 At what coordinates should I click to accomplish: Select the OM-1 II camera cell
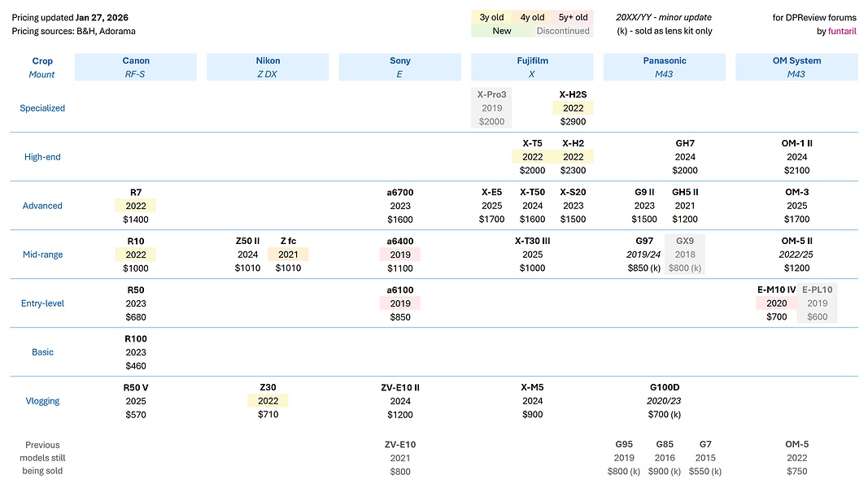[x=797, y=156]
